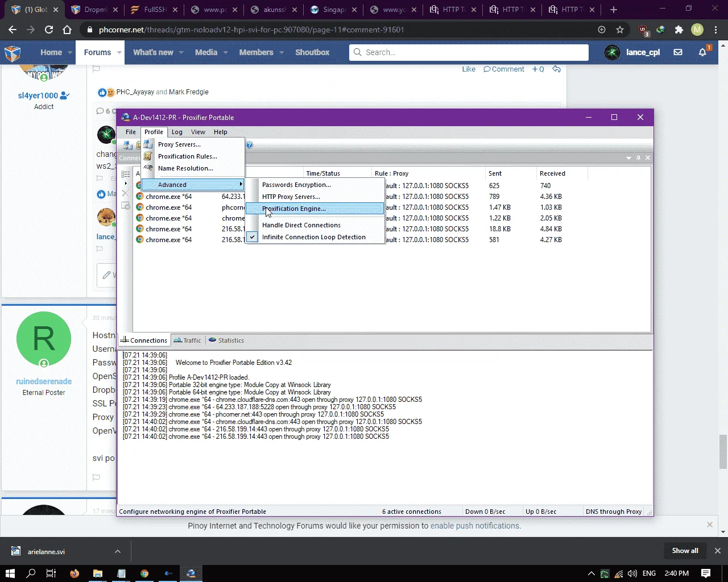Open ruinedserenade's profile link
The image size is (728, 582).
coord(44,381)
